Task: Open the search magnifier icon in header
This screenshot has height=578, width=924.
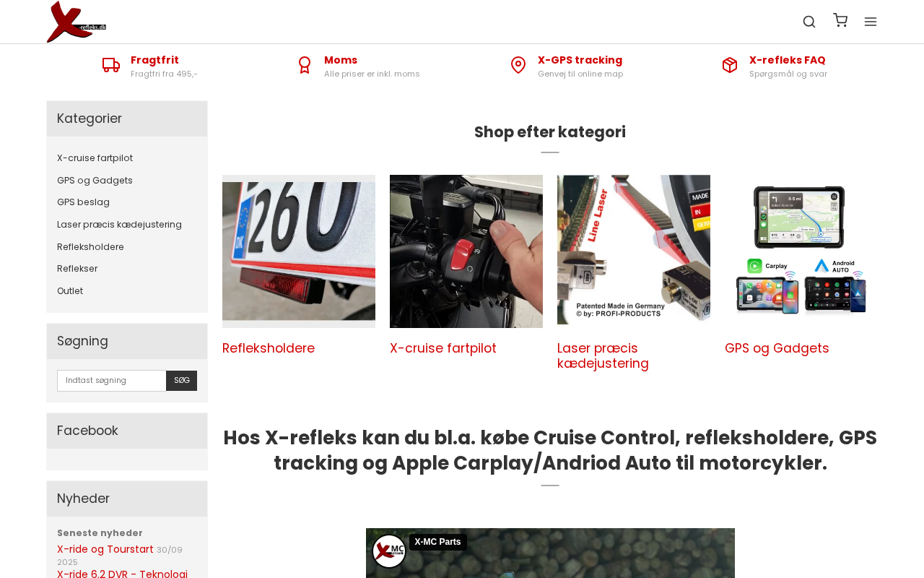Action: tap(809, 22)
